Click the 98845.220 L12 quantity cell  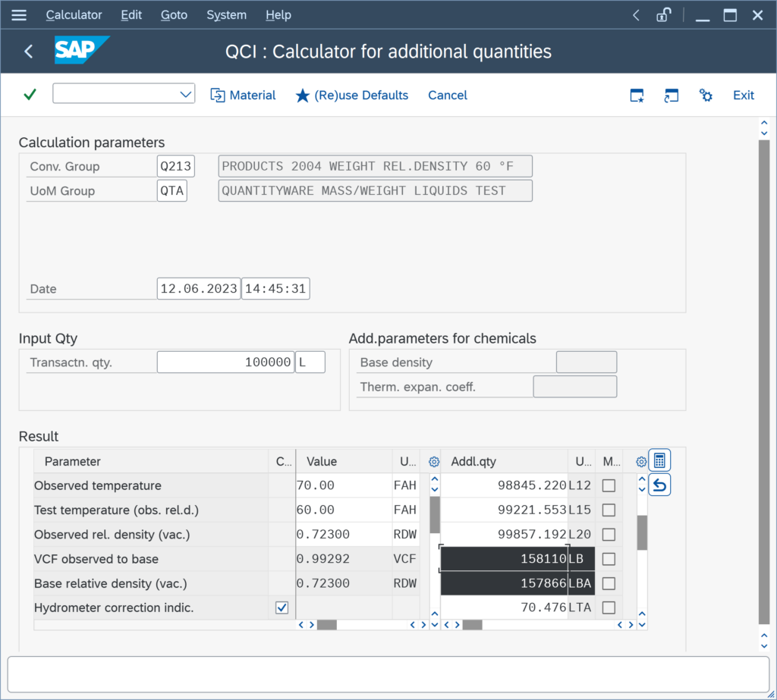[x=504, y=485]
